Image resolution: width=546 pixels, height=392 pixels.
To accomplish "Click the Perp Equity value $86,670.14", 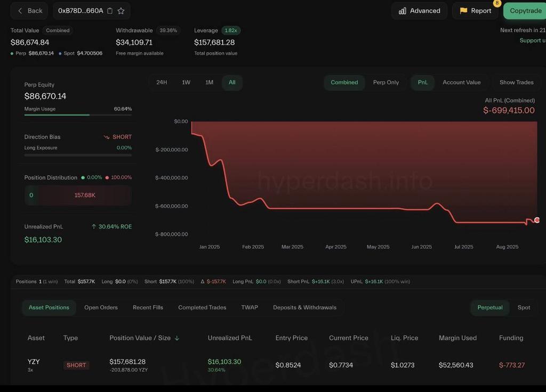I will [x=45, y=96].
